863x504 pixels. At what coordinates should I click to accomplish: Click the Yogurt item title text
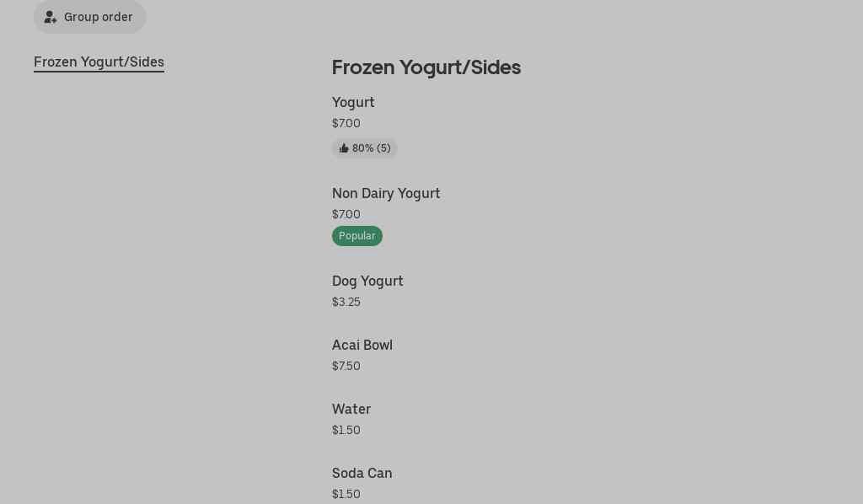353,102
